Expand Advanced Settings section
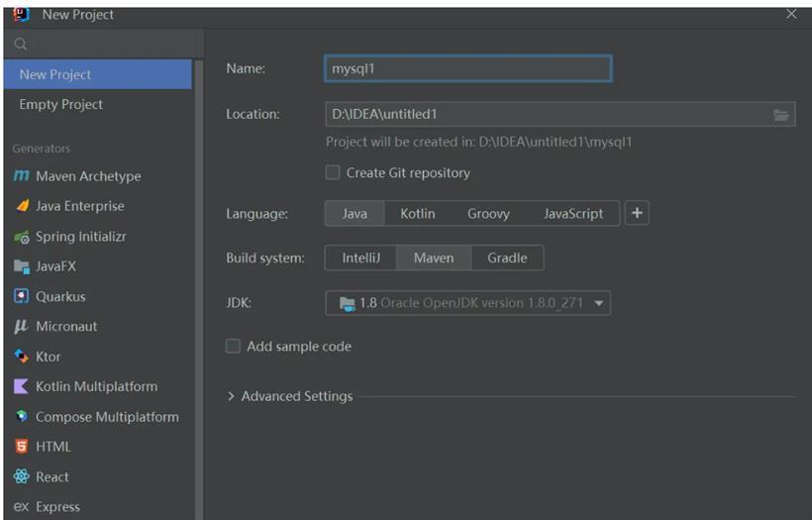Screen dimensions: 812x520 coord(231,396)
